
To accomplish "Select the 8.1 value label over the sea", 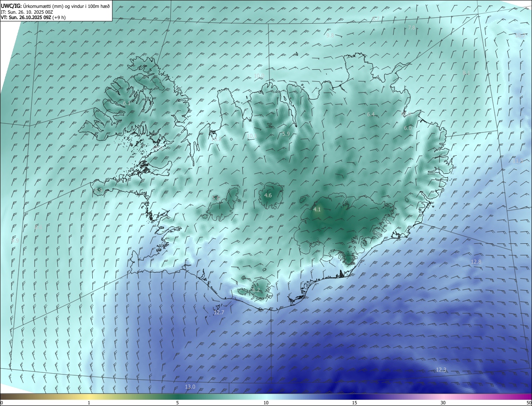I will click(466, 73).
